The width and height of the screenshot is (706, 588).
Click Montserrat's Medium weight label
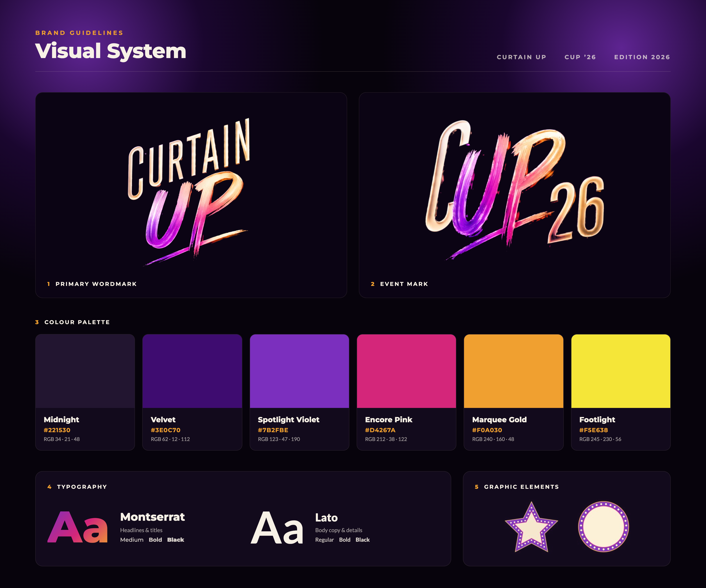pyautogui.click(x=132, y=540)
